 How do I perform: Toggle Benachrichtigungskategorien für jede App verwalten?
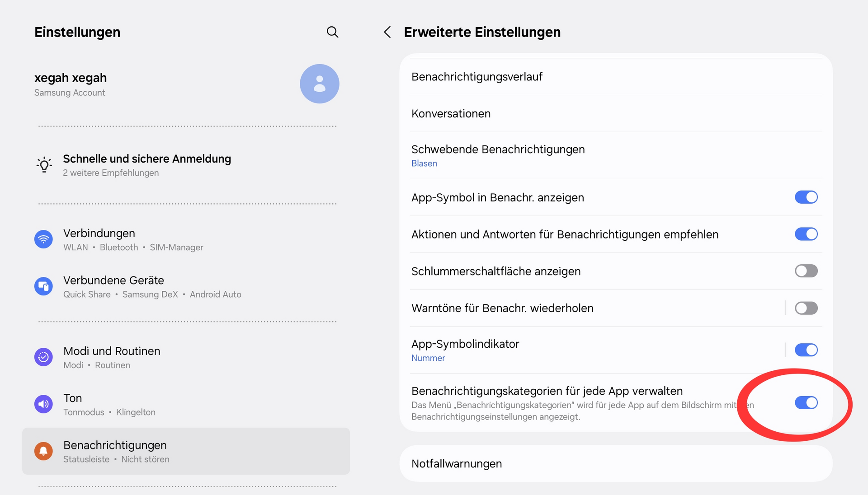[806, 403]
